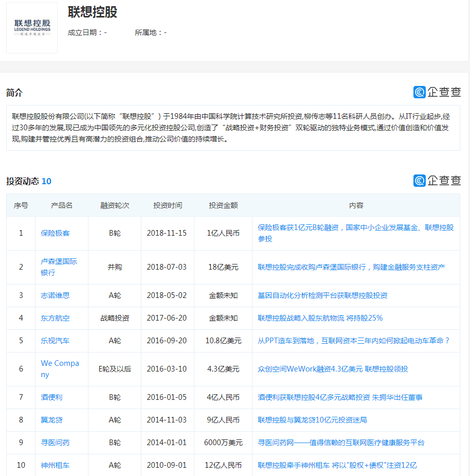This screenshot has width=470, height=476.
Task: Click 金额未知 in the 志诺维思 row
Action: point(223,295)
